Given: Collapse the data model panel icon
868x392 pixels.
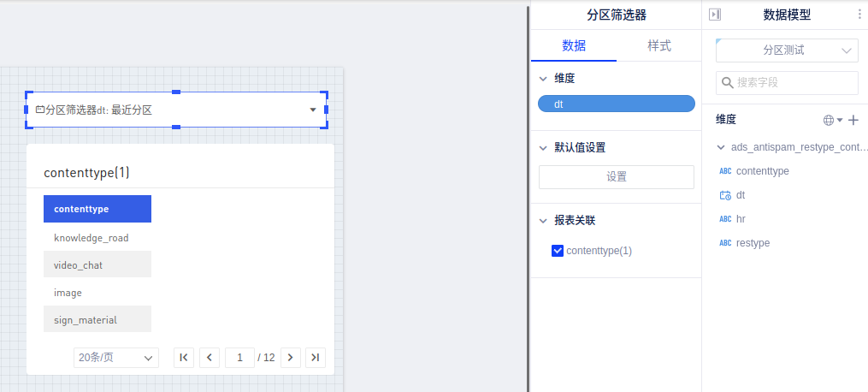Looking at the screenshot, I should (715, 15).
